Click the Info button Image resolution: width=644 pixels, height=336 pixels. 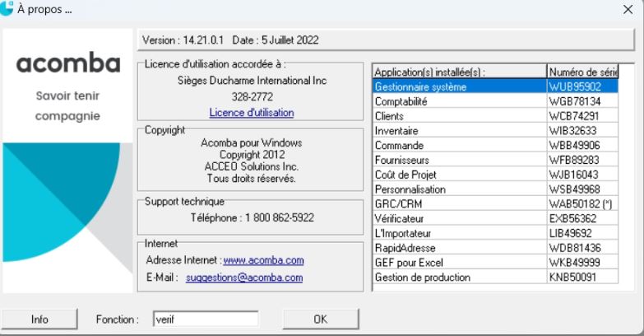pyautogui.click(x=39, y=320)
